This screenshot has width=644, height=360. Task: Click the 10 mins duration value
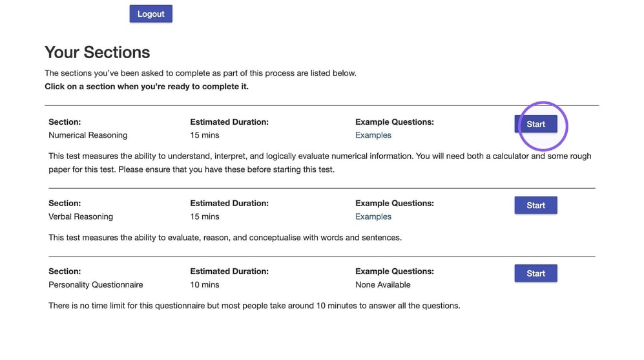click(x=205, y=285)
